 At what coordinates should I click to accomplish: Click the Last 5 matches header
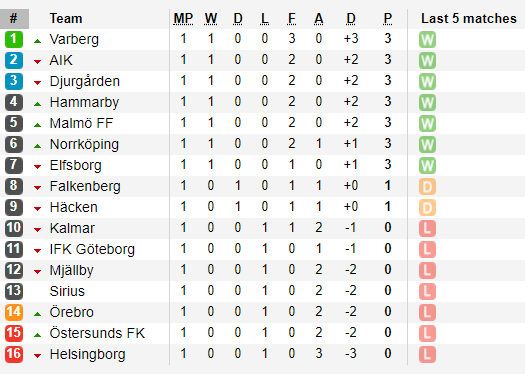pyautogui.click(x=469, y=19)
